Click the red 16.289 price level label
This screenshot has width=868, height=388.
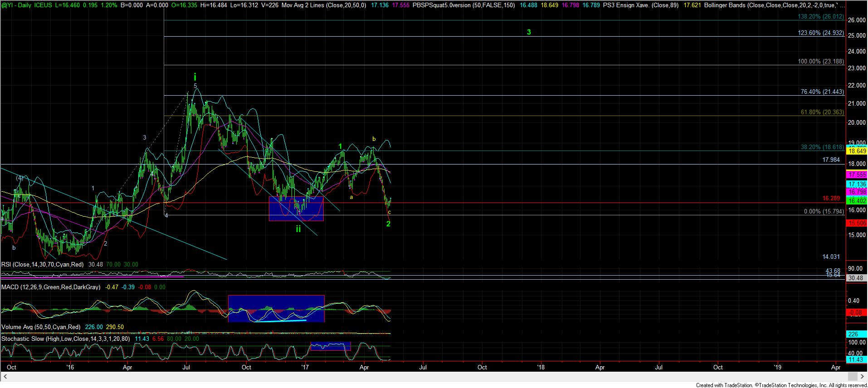(x=831, y=199)
